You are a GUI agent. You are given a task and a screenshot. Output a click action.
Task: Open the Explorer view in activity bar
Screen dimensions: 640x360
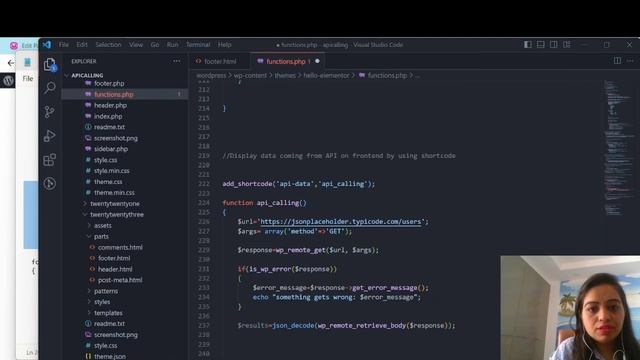[x=50, y=64]
